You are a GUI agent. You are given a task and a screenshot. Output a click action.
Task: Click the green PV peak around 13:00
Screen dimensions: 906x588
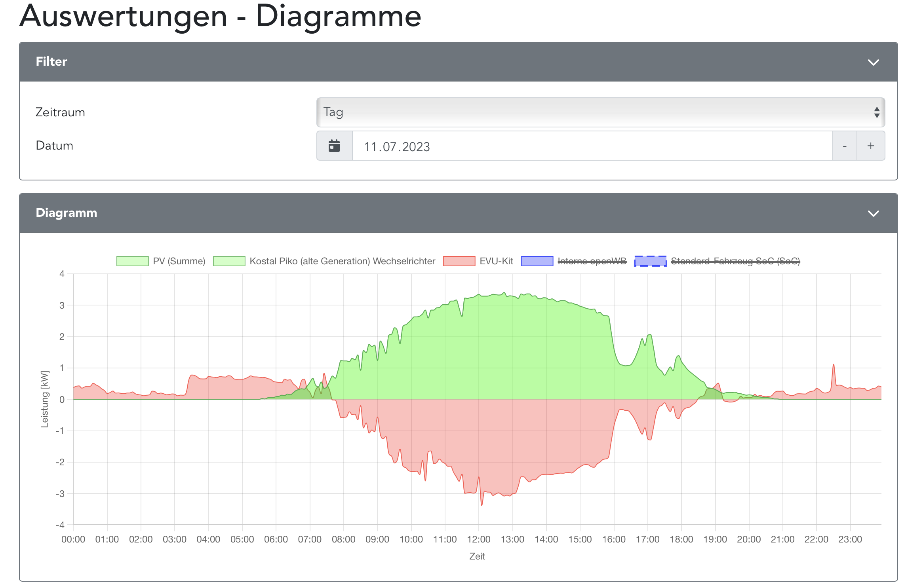[x=504, y=293]
